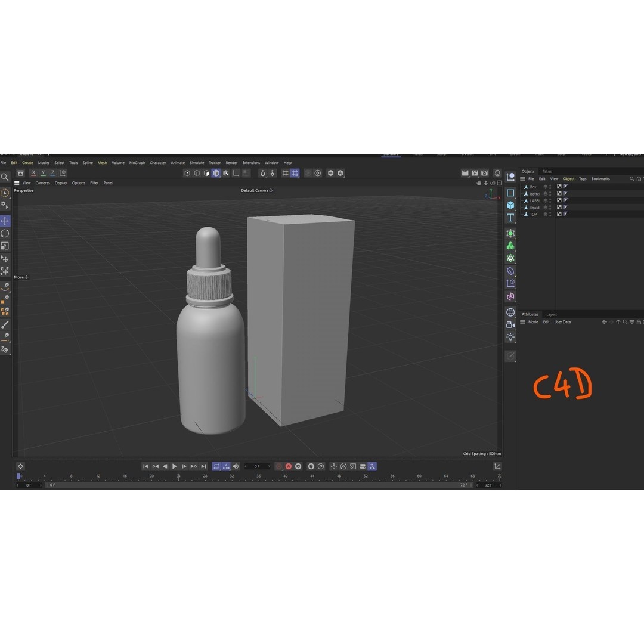
Task: Toggle liquid object visibility dots
Action: [550, 208]
